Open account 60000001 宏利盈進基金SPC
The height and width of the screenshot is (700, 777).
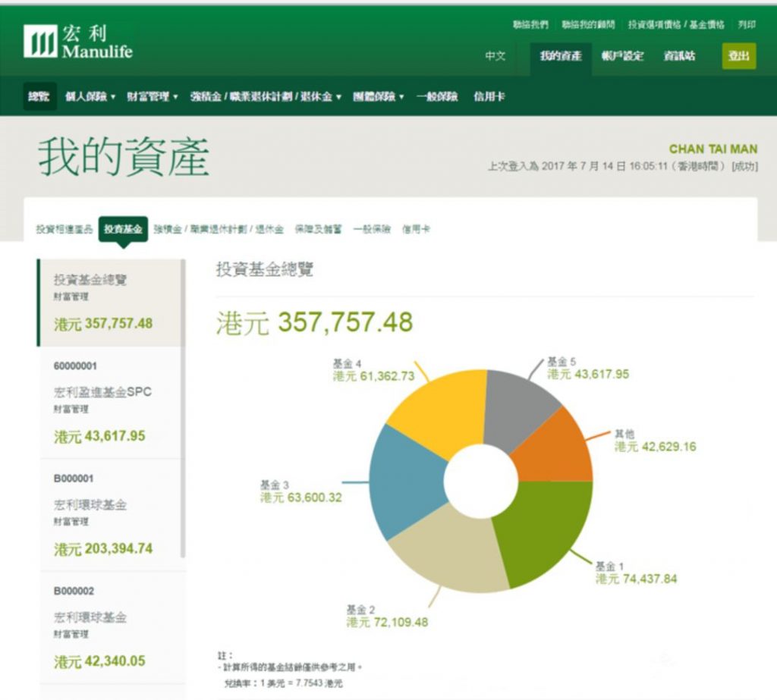click(x=111, y=402)
